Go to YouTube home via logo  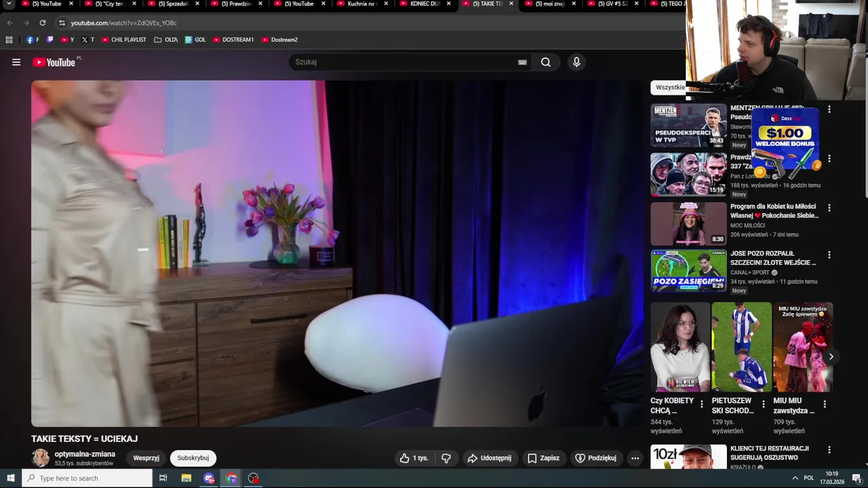54,62
